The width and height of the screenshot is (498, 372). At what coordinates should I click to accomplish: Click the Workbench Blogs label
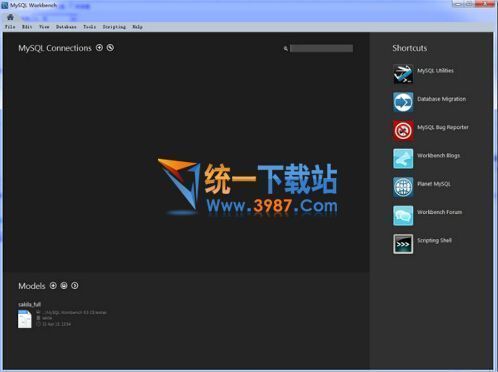coord(438,156)
